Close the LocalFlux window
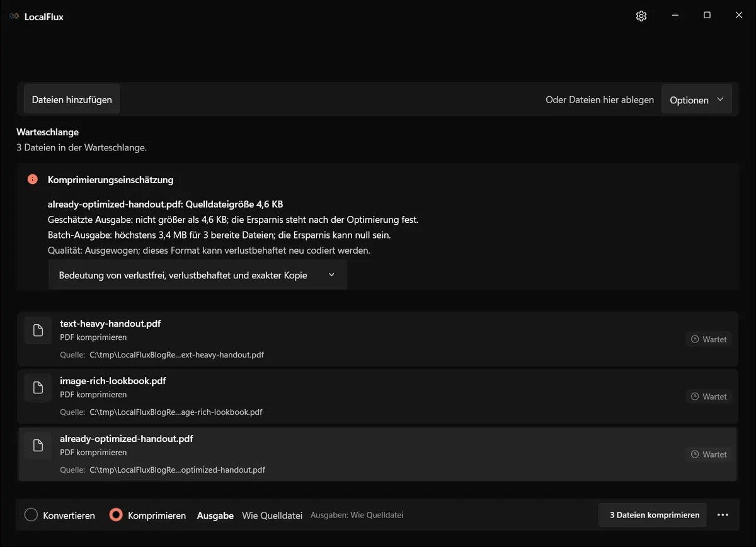Image resolution: width=756 pixels, height=547 pixels. 739,16
